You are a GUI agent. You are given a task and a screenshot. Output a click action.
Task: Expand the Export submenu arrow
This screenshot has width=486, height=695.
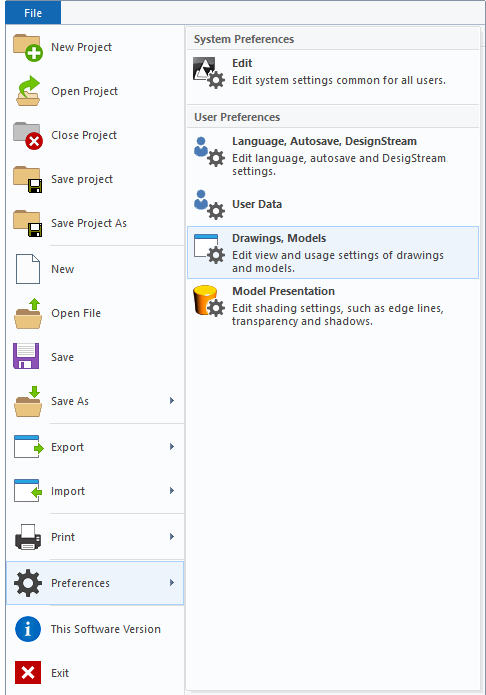click(172, 446)
